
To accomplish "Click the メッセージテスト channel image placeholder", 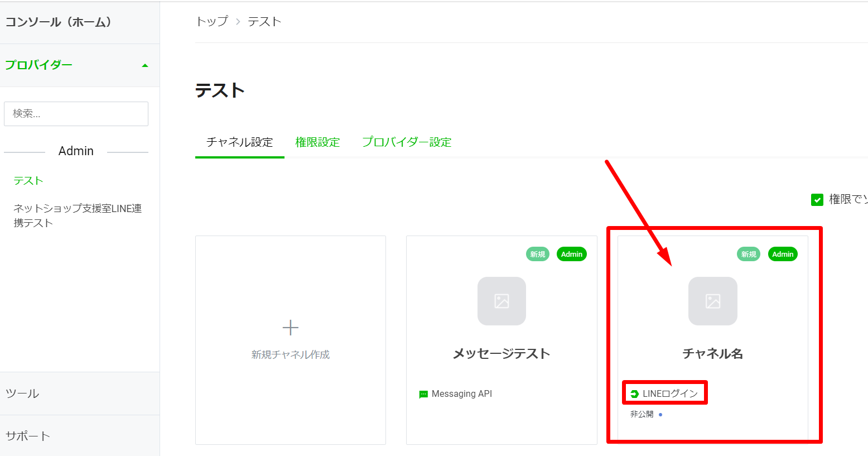I will [501, 301].
